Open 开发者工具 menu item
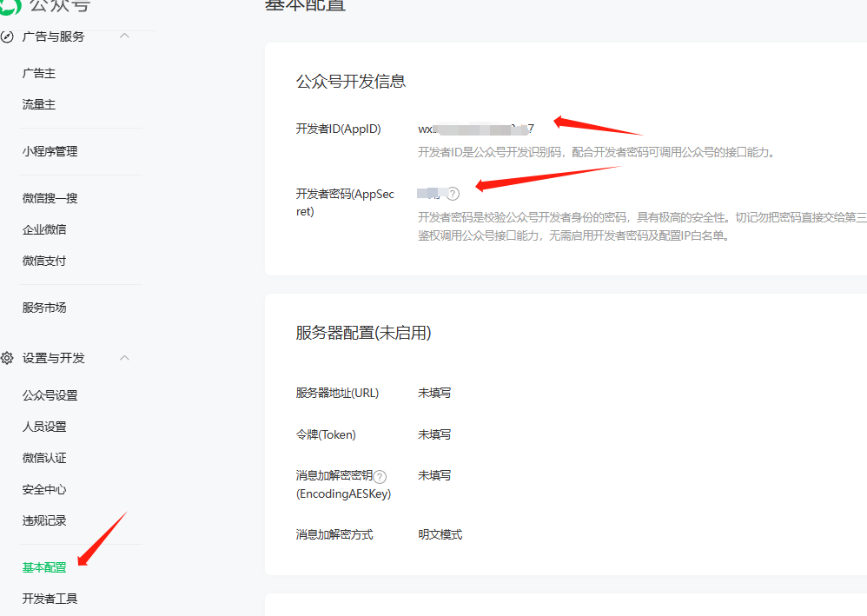The width and height of the screenshot is (867, 616). tap(50, 599)
